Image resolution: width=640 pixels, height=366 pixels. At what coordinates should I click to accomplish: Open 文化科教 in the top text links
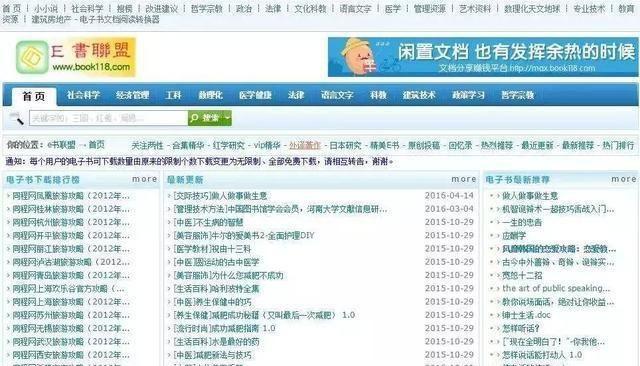(x=310, y=9)
